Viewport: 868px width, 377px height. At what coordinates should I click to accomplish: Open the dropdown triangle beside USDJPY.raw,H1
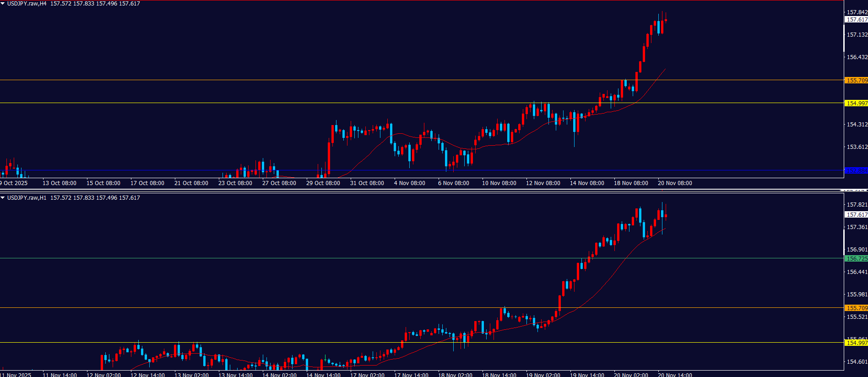tap(3, 198)
